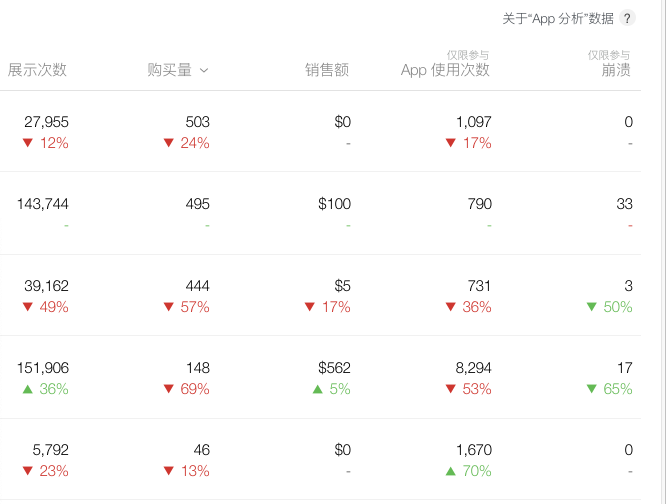Sort by the 销售额 column header
Screen dimensions: 666x504
(x=327, y=70)
